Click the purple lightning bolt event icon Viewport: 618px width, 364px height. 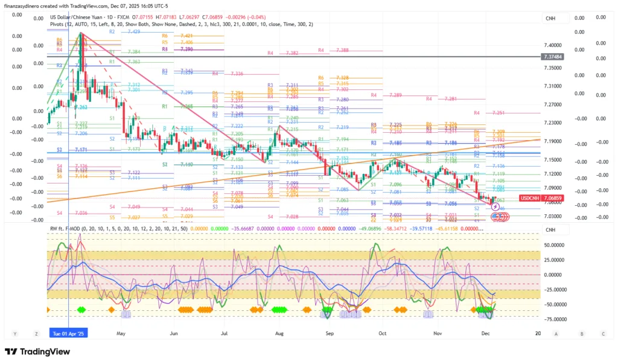pos(495,206)
